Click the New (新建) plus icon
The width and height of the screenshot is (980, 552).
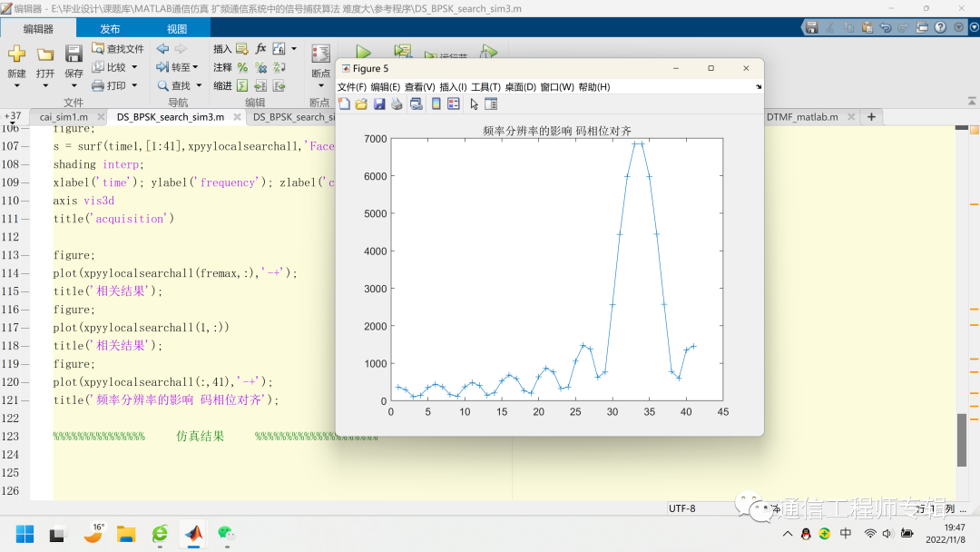pyautogui.click(x=17, y=54)
